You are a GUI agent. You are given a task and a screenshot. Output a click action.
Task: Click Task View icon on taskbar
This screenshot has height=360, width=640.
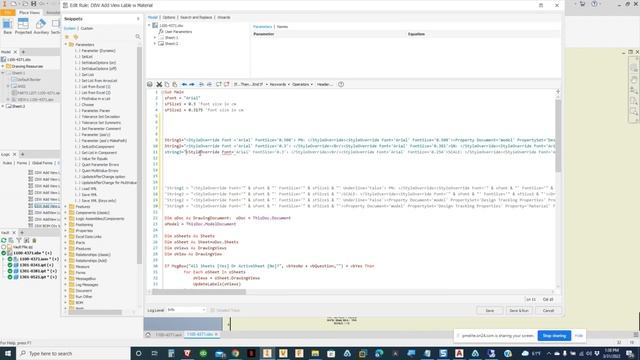[155, 353]
